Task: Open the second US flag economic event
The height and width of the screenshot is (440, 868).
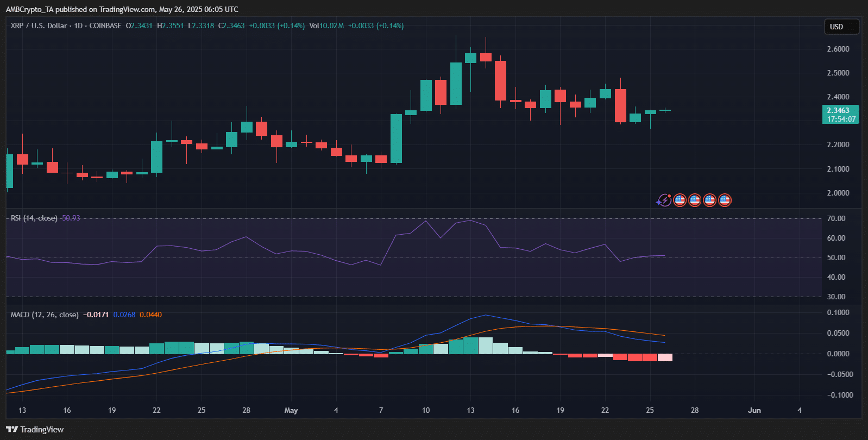Action: [x=695, y=200]
